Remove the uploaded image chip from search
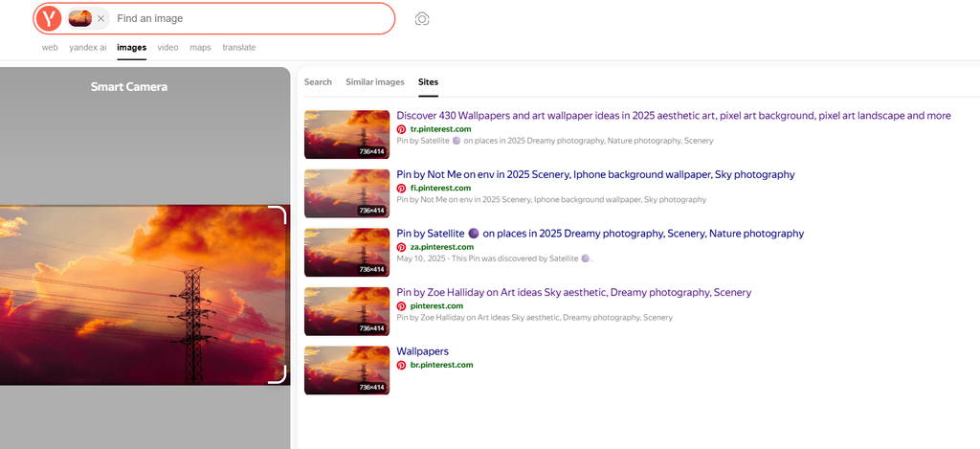 click(x=100, y=18)
